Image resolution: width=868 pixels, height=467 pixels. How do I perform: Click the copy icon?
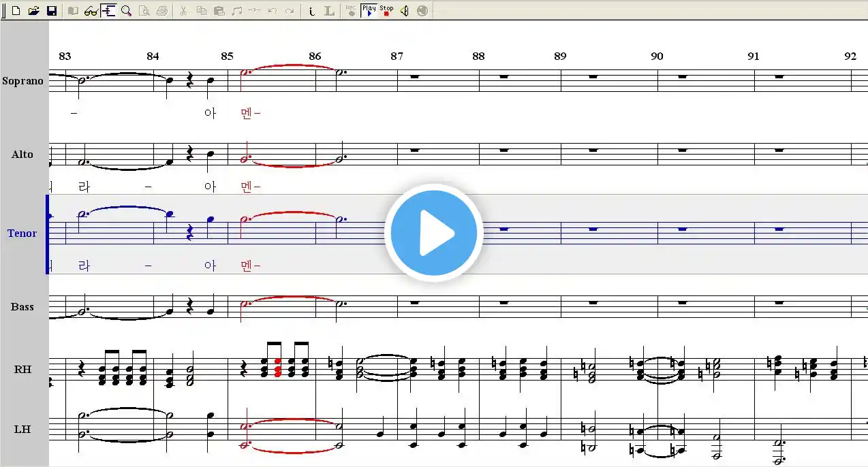click(201, 11)
